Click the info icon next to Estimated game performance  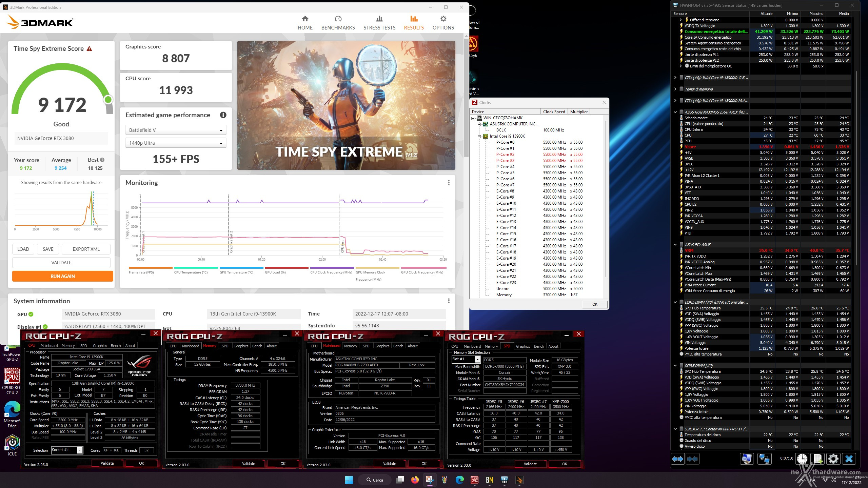point(223,115)
